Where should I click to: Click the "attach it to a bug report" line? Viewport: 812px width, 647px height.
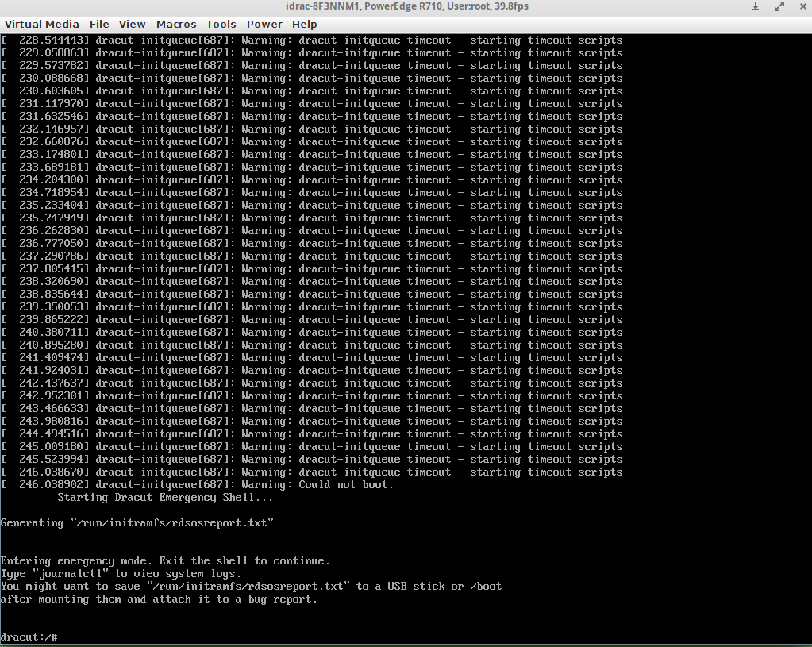point(159,599)
